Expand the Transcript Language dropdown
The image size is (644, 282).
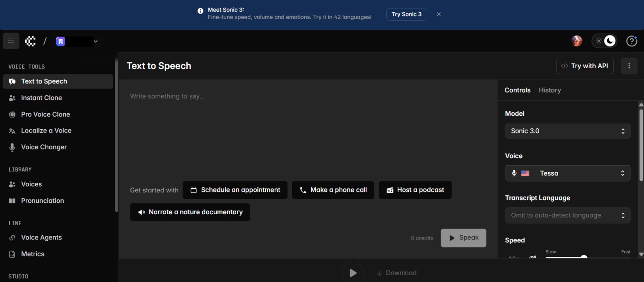point(567,215)
